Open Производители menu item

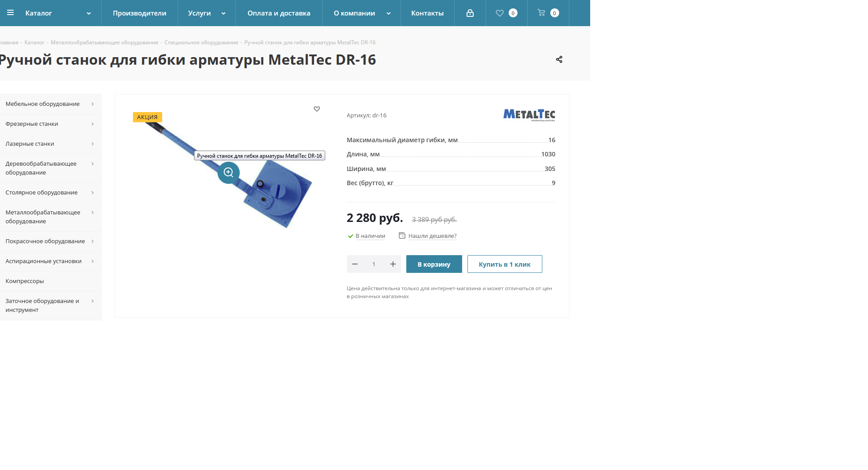pyautogui.click(x=140, y=13)
